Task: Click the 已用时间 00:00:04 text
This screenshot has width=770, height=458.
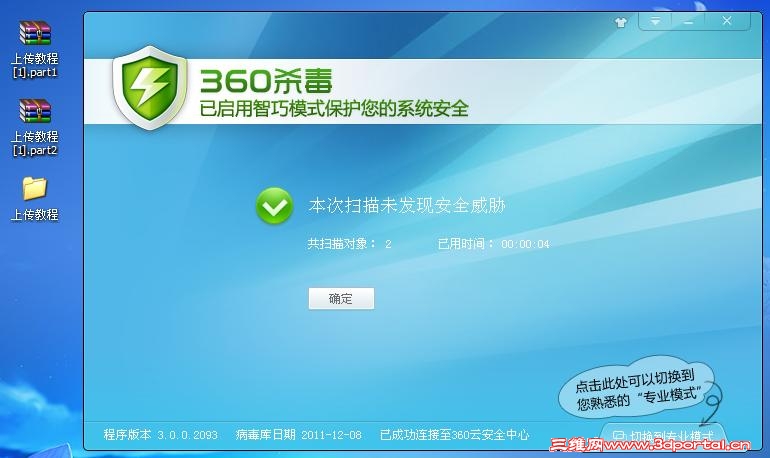Action: point(494,243)
